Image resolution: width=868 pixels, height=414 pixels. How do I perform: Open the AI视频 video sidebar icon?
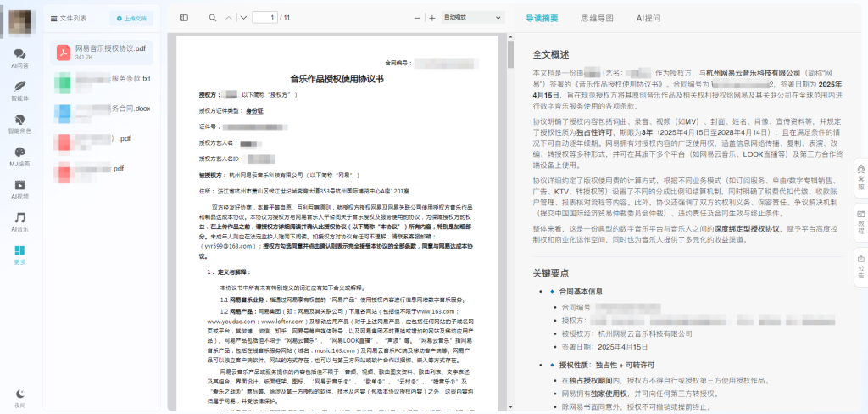19,187
